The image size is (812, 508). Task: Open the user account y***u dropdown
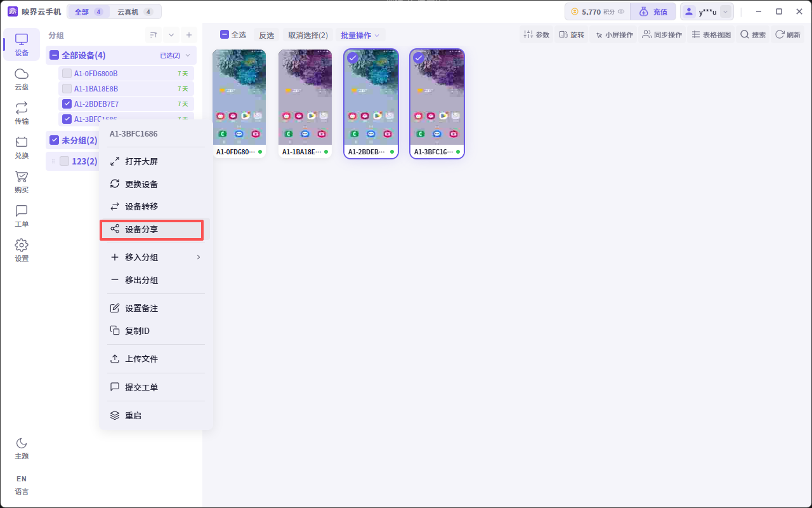[726, 11]
